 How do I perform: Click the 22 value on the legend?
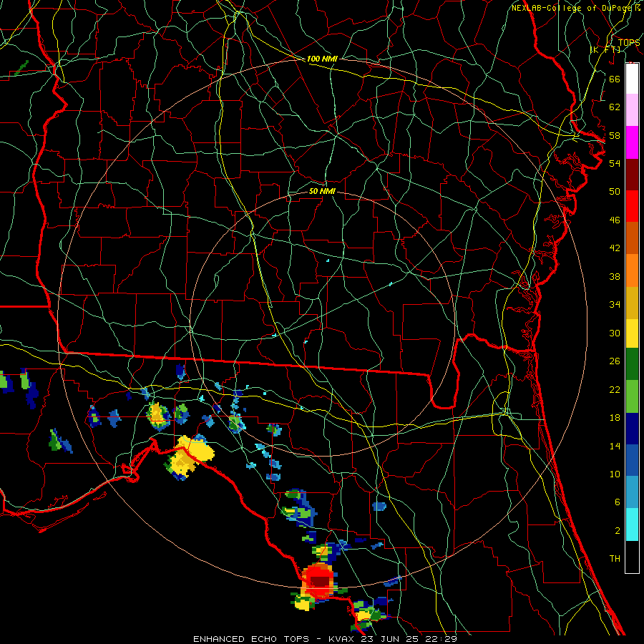point(615,390)
